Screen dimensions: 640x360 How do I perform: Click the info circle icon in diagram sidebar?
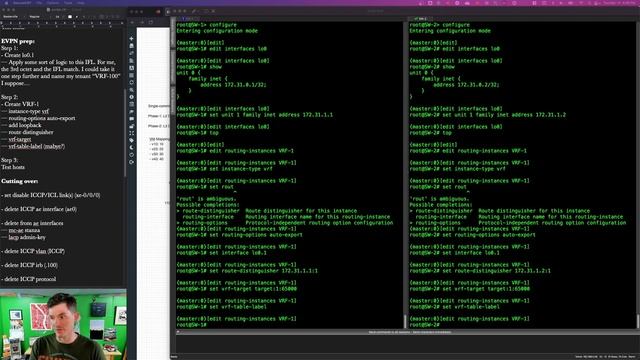(131, 97)
